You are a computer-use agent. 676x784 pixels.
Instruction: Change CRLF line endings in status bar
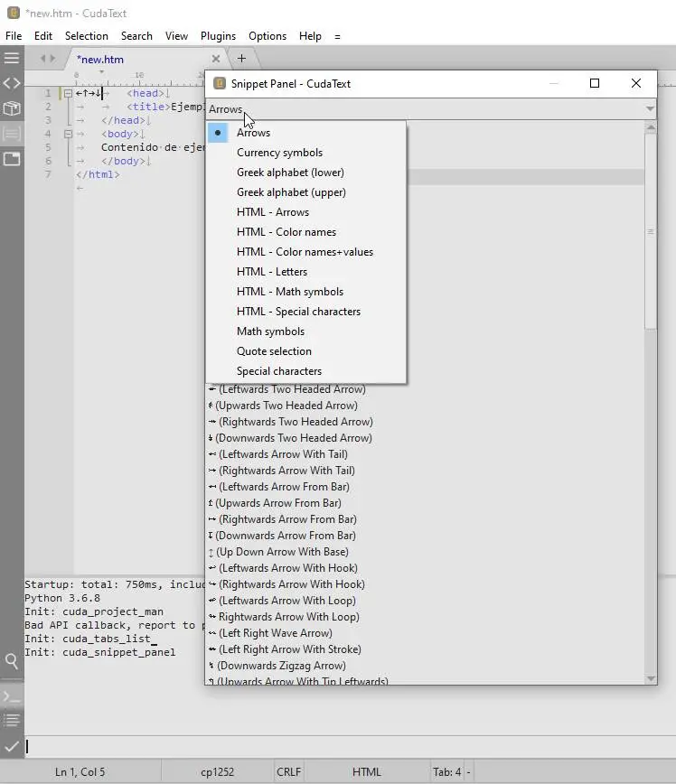click(288, 772)
